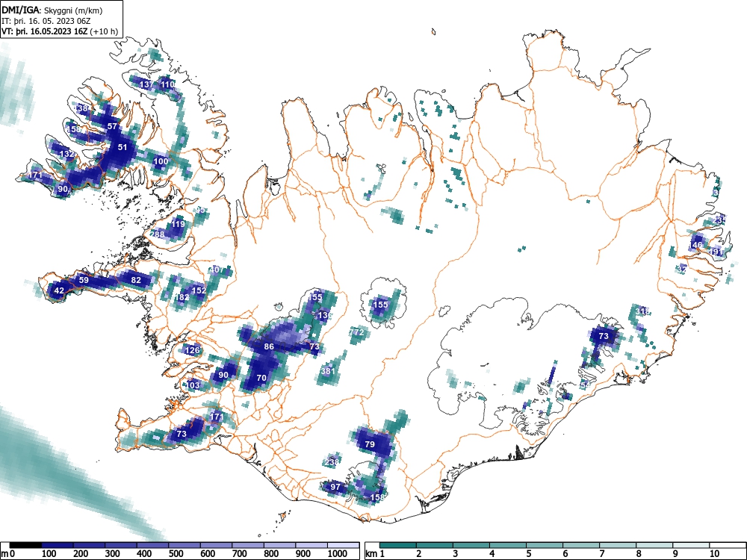
Task: Click the visibility value "126" on the map
Action: point(193,350)
